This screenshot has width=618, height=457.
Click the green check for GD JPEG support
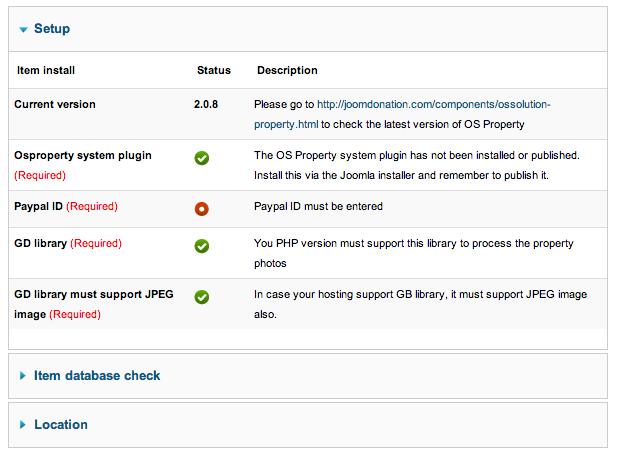pyautogui.click(x=202, y=297)
